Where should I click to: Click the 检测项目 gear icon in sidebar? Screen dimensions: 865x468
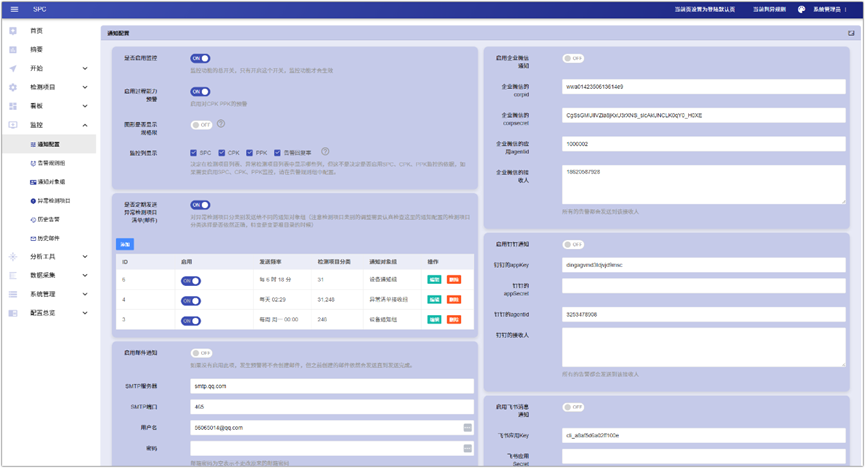click(13, 87)
